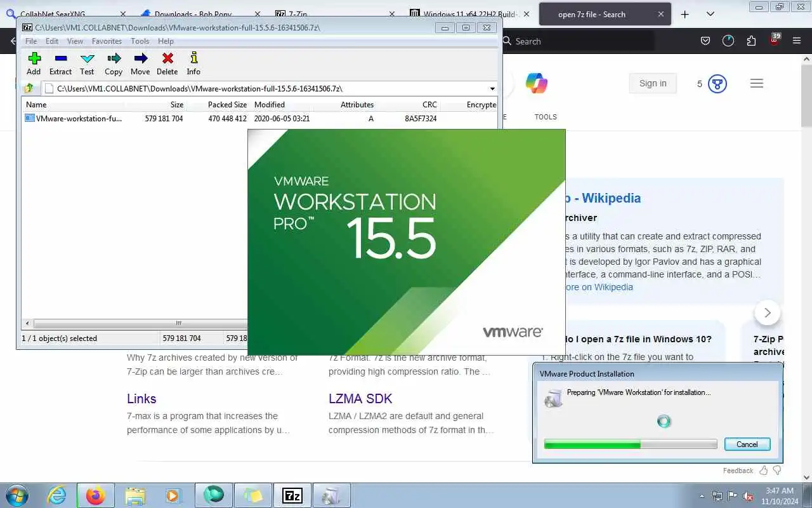Select the VMware-workstation-fu... file row
This screenshot has height=508, width=812.
click(x=260, y=119)
